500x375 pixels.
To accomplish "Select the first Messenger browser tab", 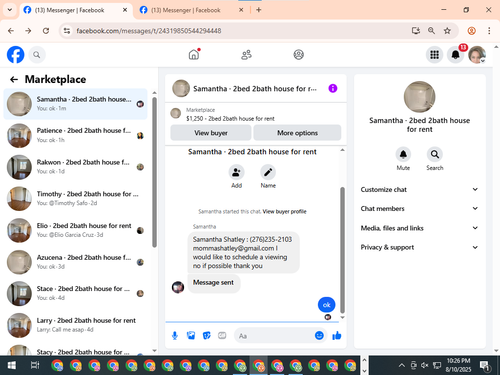I will click(x=75, y=10).
